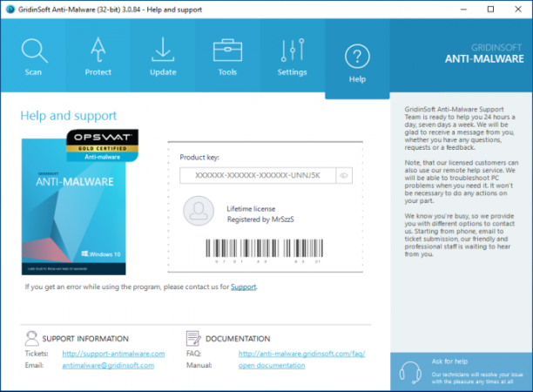Reveal product key with eye icon
Viewport: 533px width, 392px height.
(344, 175)
